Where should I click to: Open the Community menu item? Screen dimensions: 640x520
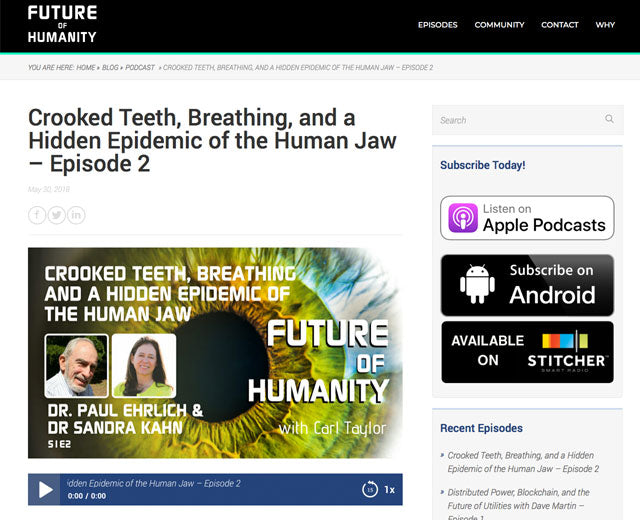(x=499, y=25)
